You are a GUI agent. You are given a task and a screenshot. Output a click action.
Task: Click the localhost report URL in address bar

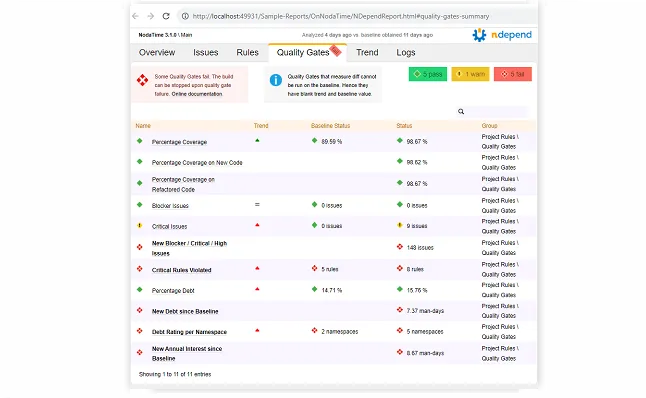pyautogui.click(x=341, y=16)
